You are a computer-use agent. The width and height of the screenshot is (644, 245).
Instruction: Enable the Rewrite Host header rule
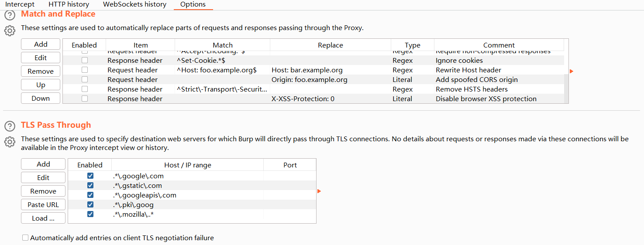coord(85,70)
